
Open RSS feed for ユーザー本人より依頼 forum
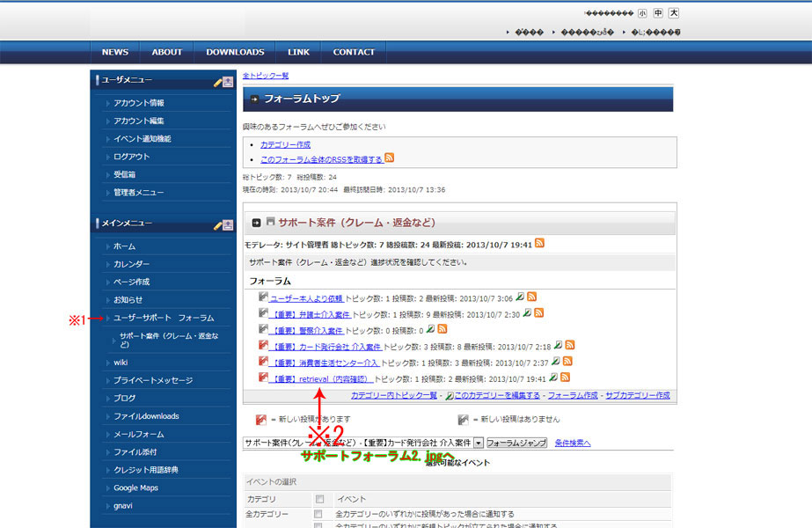point(532,297)
